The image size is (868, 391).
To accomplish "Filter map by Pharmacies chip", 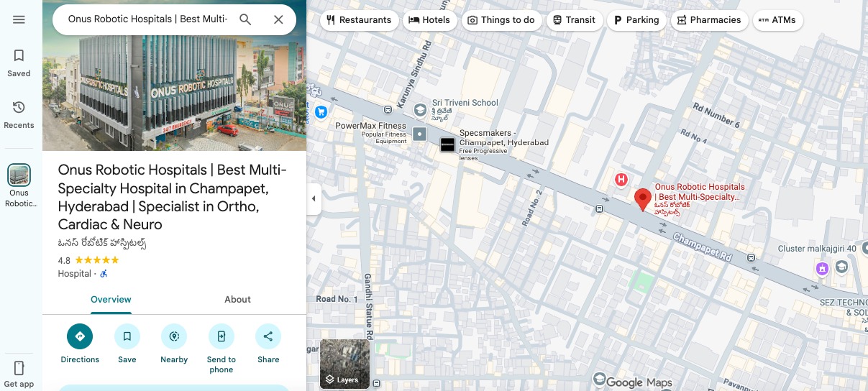I will pyautogui.click(x=708, y=20).
